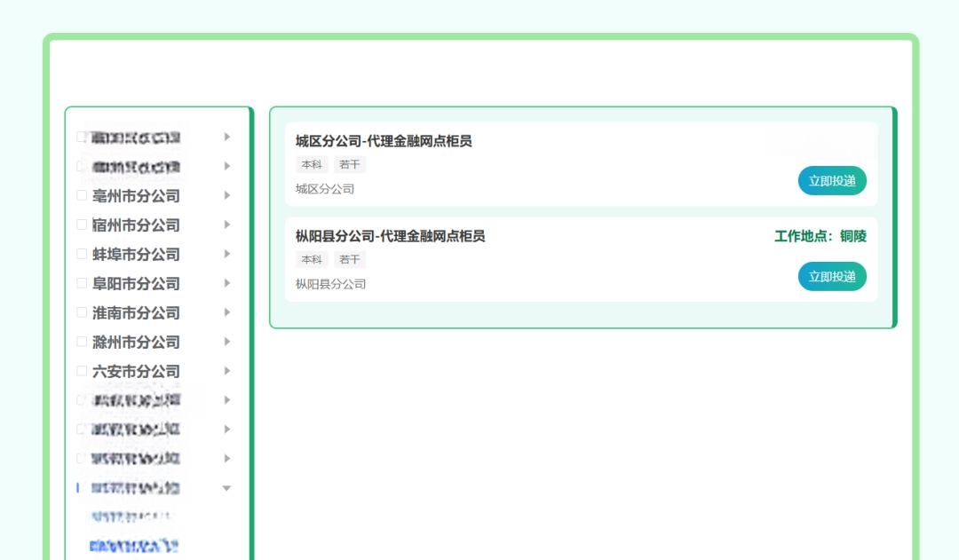Open job title 枞阳县分公司-代理金融网点柜员

click(x=390, y=236)
